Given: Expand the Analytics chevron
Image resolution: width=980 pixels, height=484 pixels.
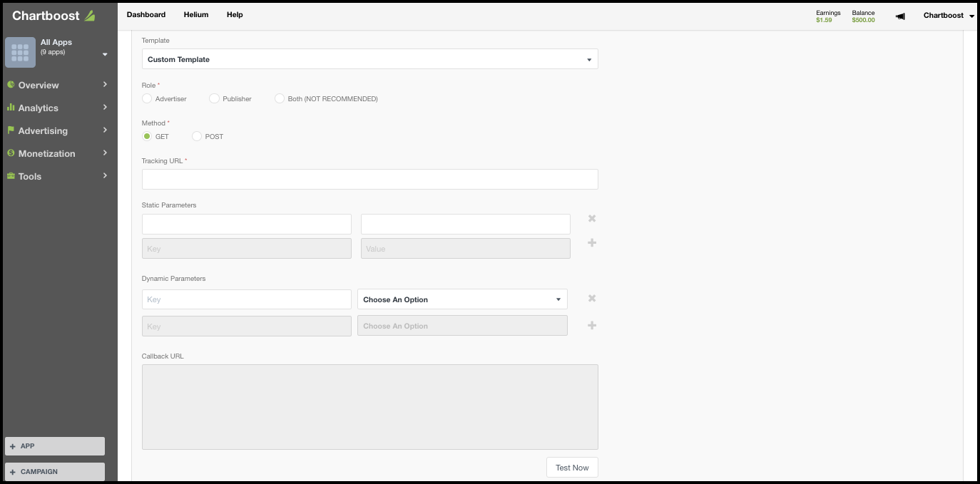Looking at the screenshot, I should pos(105,107).
